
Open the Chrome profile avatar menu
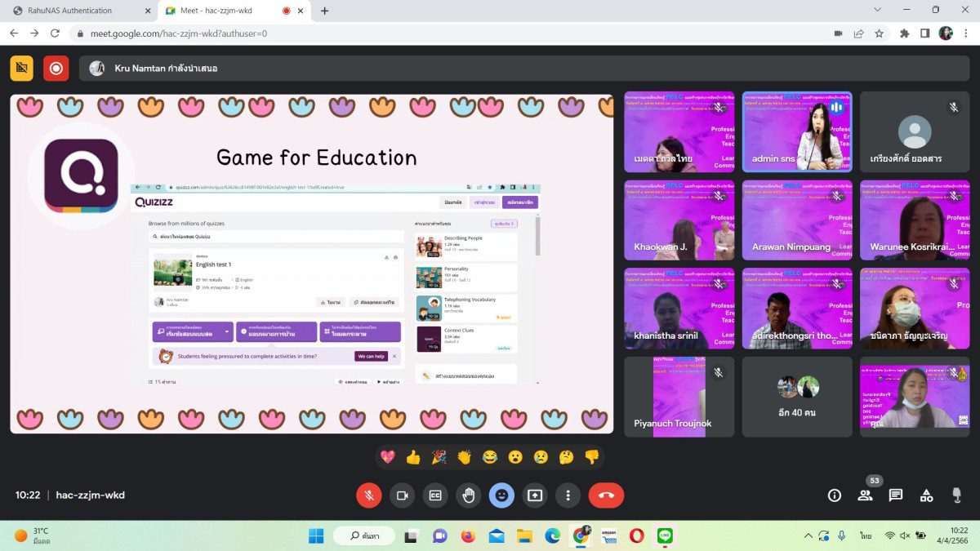946,33
